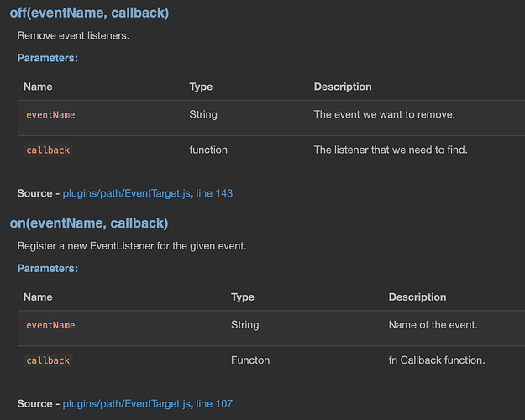Click the "Functon" type cell
Viewport: 525px width, 420px height.
pyautogui.click(x=250, y=360)
